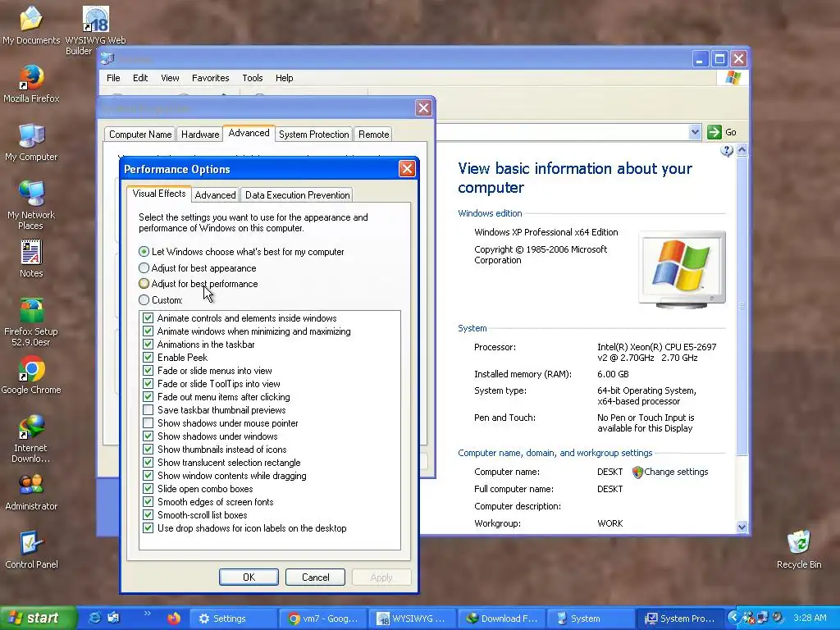Open the address bar dropdown arrow
This screenshot has width=840, height=630.
coord(694,132)
